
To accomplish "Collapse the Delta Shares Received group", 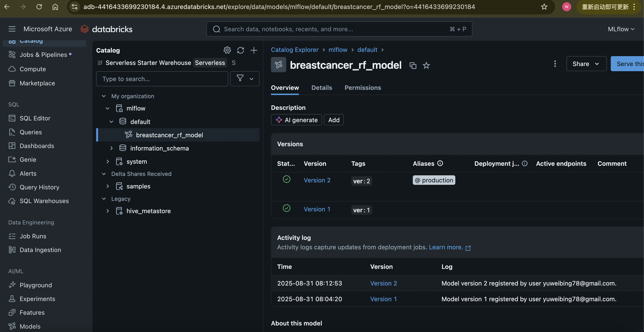I will 104,174.
